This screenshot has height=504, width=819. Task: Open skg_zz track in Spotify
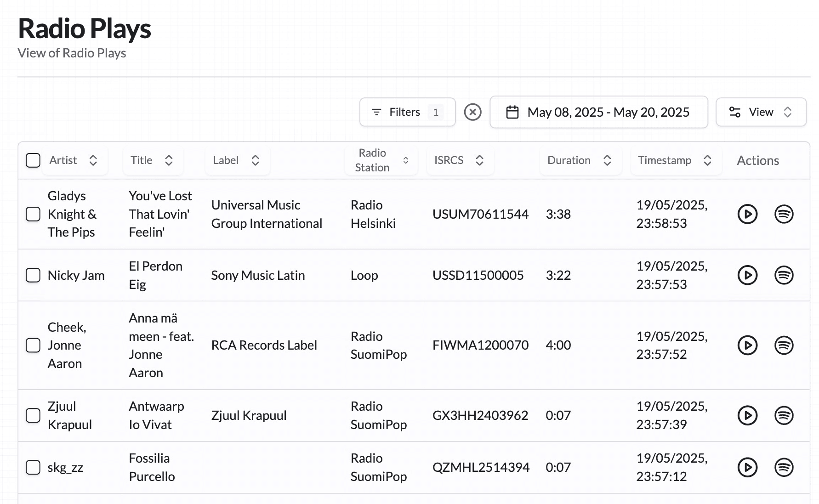click(784, 467)
